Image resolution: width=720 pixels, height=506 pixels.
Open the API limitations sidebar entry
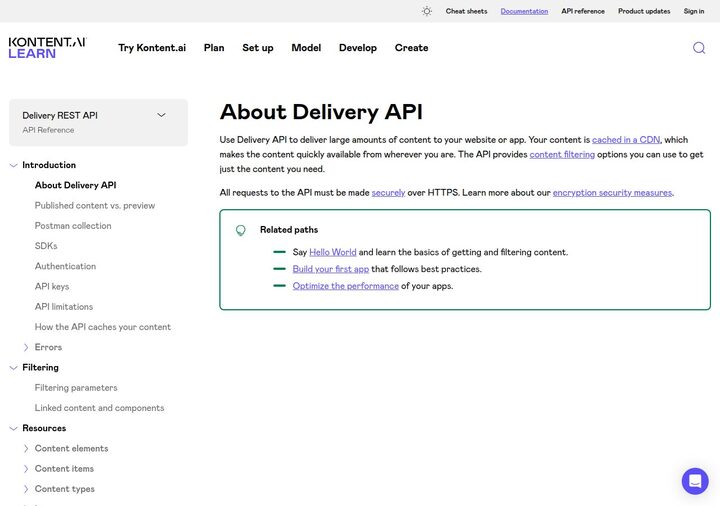click(64, 307)
